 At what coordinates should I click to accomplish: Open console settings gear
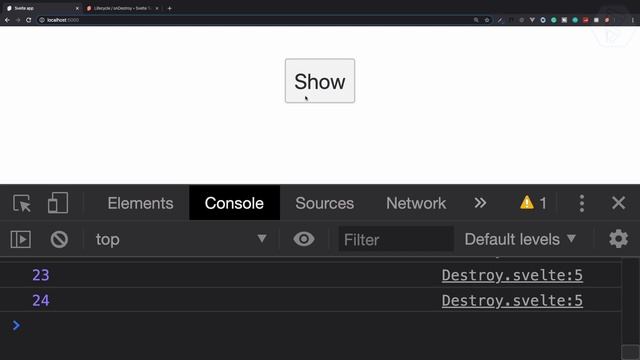618,239
